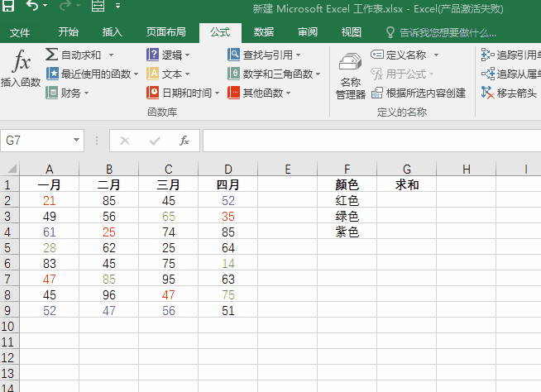Switch to the Data (数据) tab

tap(264, 32)
